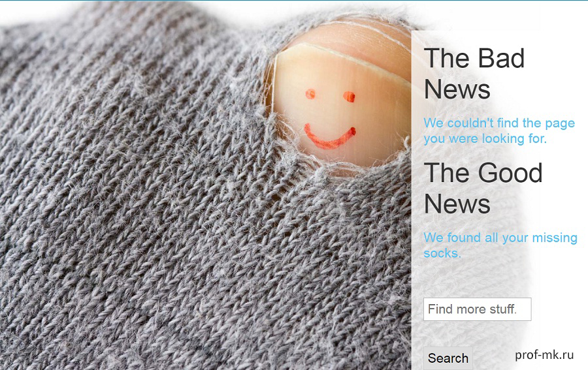Click the Search button
The height and width of the screenshot is (370, 588).
point(448,358)
